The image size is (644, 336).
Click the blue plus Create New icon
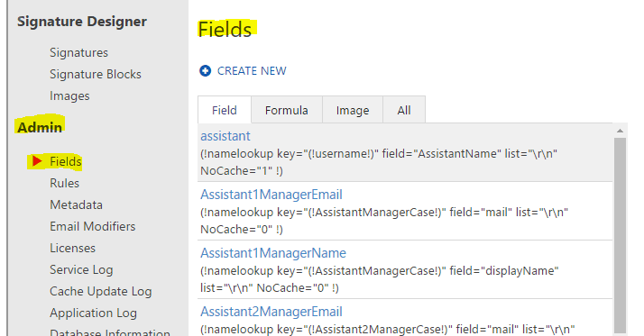point(206,71)
